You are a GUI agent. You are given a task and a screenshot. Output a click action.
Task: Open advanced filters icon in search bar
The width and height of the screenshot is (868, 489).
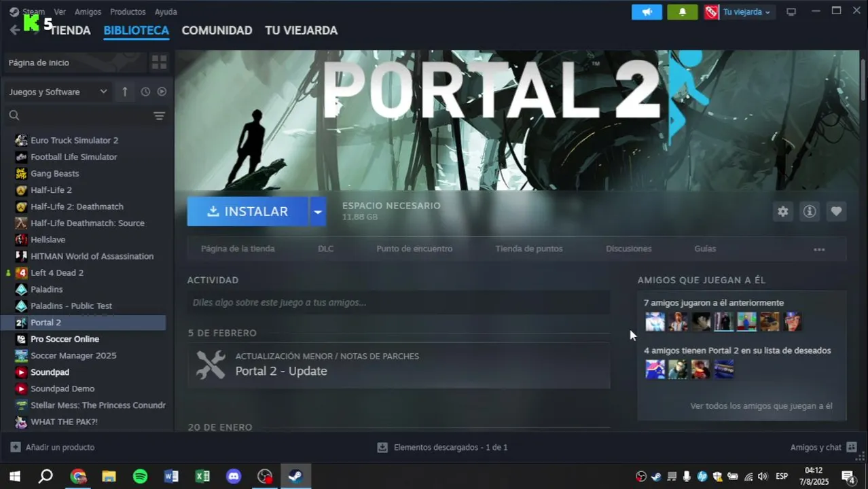click(159, 116)
